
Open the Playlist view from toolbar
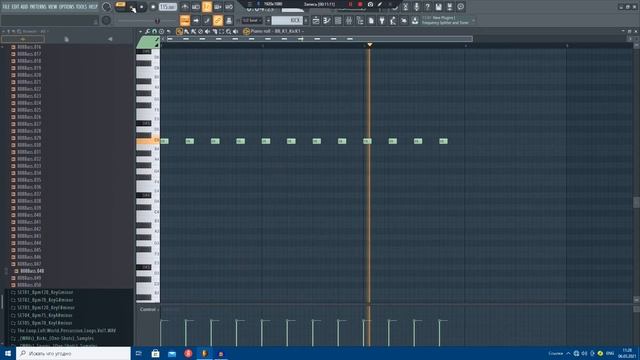(316, 20)
